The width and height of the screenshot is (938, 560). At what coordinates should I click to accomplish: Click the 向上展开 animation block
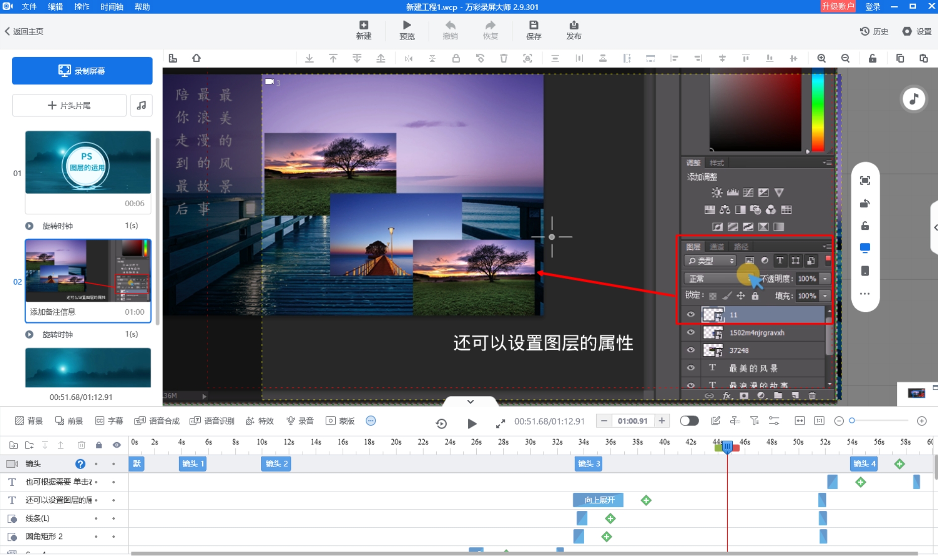[x=598, y=500]
